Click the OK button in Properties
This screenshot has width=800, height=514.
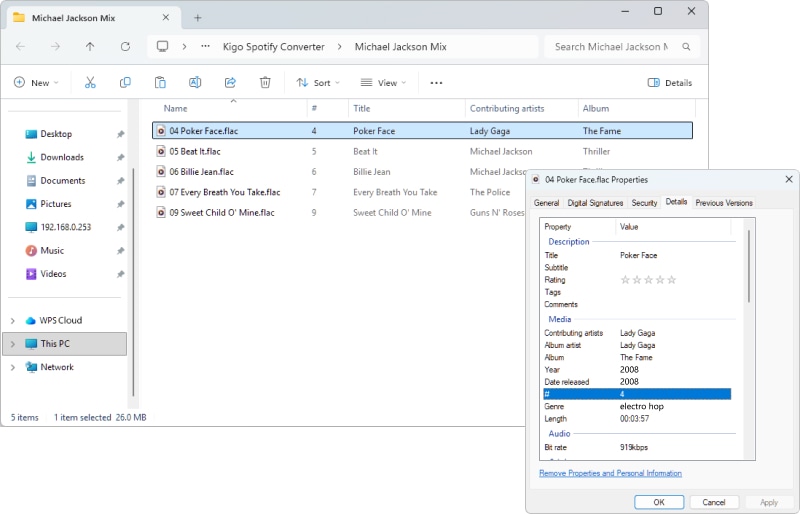[x=659, y=502]
